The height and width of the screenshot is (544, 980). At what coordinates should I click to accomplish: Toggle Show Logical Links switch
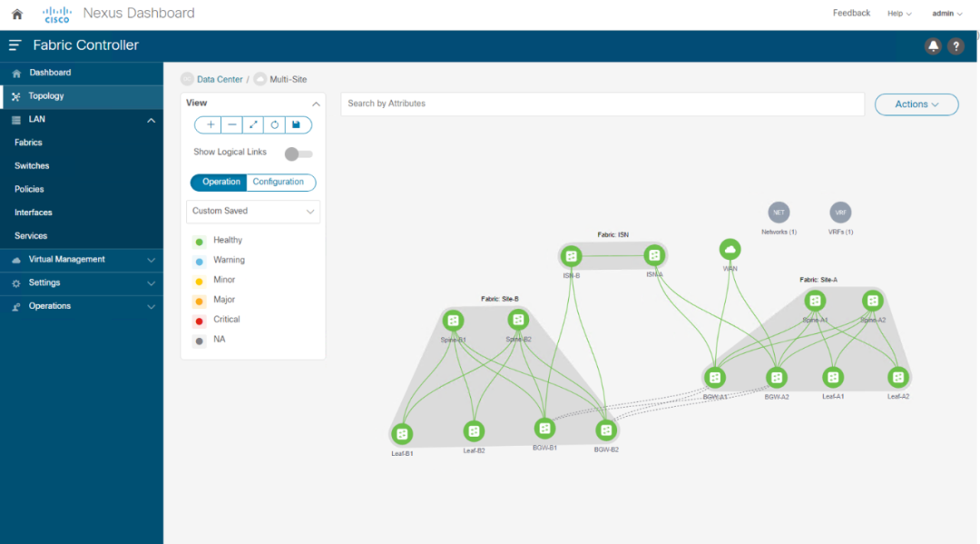tap(299, 153)
